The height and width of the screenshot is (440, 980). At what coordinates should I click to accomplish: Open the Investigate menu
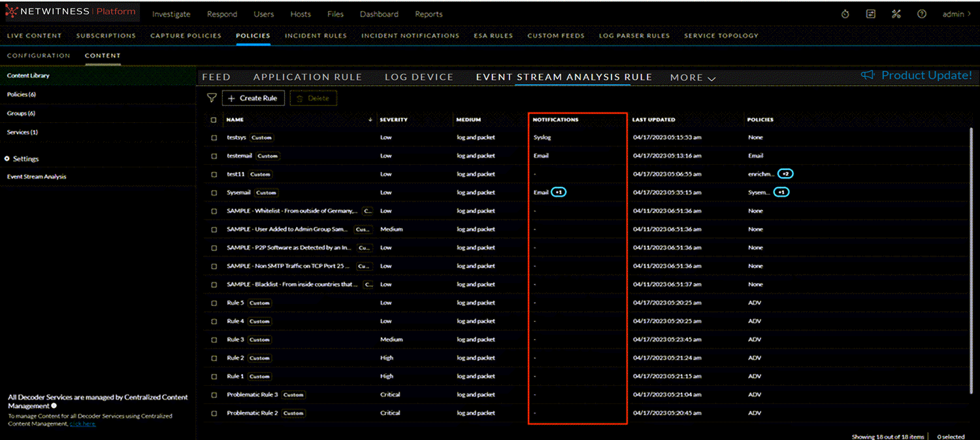click(x=171, y=14)
